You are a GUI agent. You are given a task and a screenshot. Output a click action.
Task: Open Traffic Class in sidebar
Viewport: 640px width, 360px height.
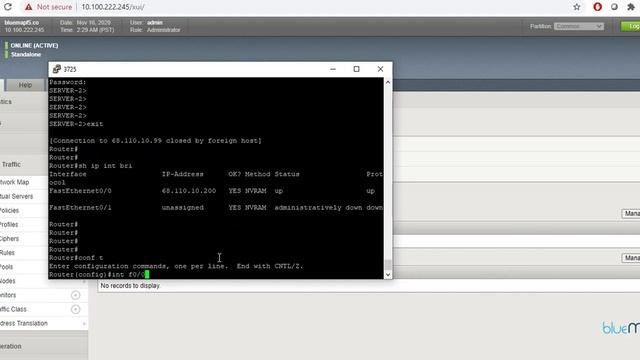13,309
